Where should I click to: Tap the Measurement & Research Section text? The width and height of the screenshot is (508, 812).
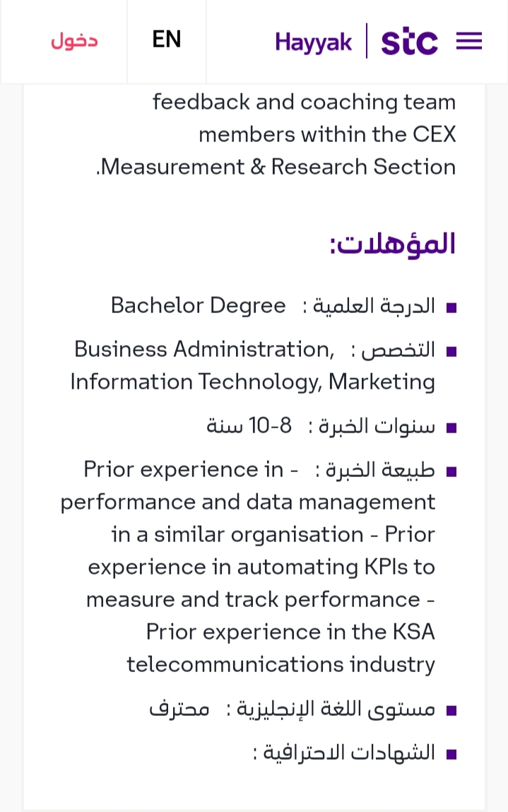(276, 167)
